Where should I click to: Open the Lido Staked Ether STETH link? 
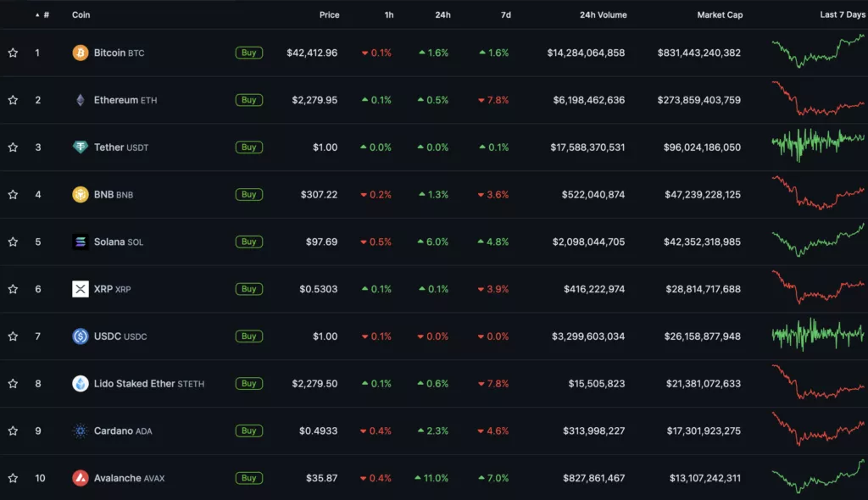tap(149, 384)
